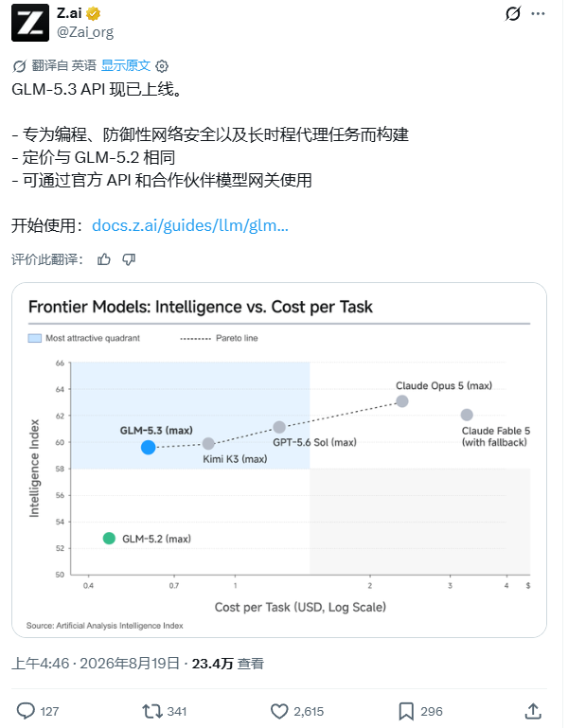Open the three-dot more options menu
This screenshot has height=728, width=568.
(538, 13)
